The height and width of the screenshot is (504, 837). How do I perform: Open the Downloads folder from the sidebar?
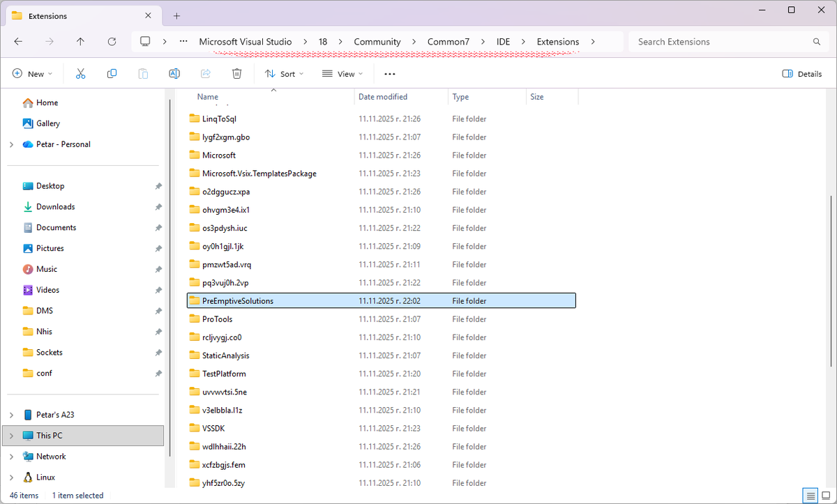point(54,206)
